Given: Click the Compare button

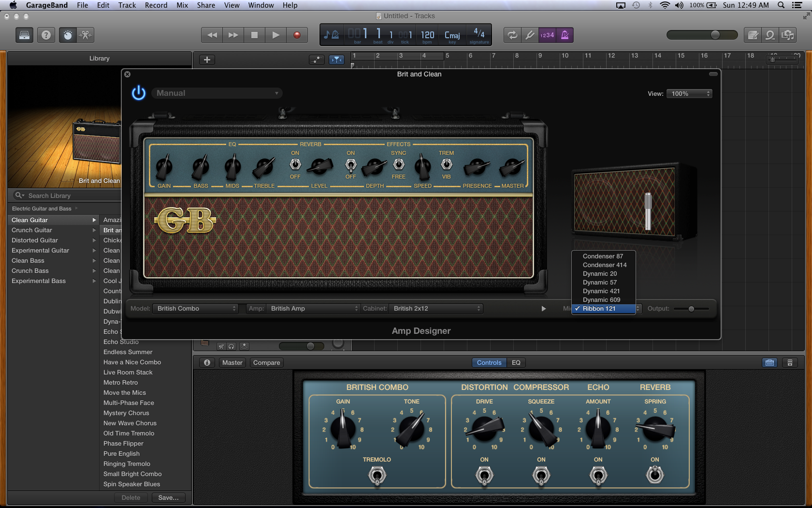Looking at the screenshot, I should (x=266, y=362).
